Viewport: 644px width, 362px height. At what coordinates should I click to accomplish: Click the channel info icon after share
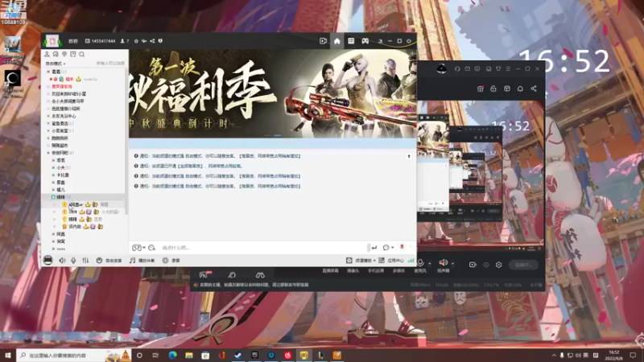click(x=160, y=41)
